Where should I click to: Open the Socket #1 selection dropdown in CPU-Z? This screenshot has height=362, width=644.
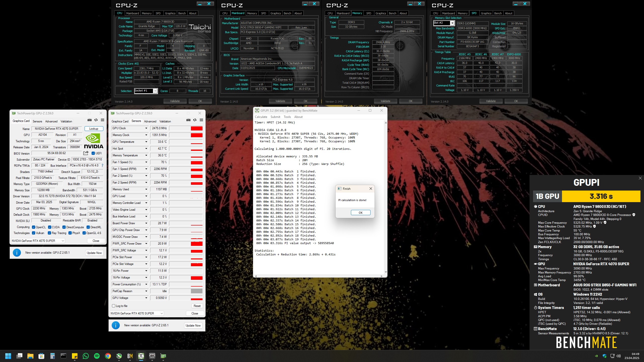coord(155,91)
